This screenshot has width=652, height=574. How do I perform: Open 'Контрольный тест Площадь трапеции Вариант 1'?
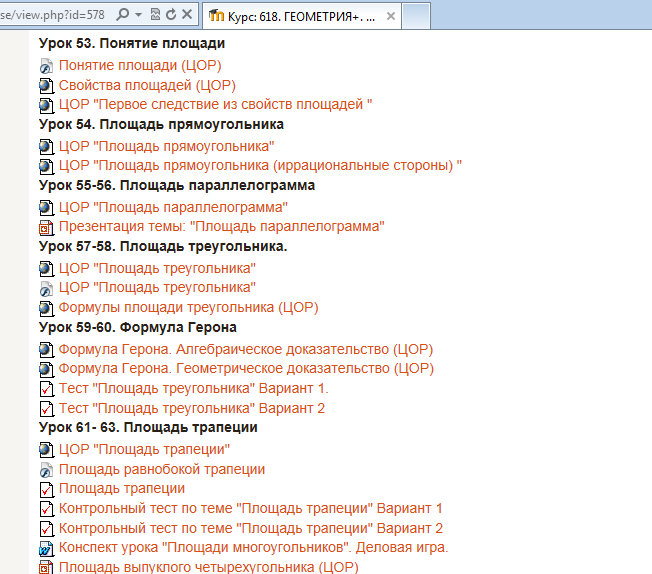click(251, 508)
